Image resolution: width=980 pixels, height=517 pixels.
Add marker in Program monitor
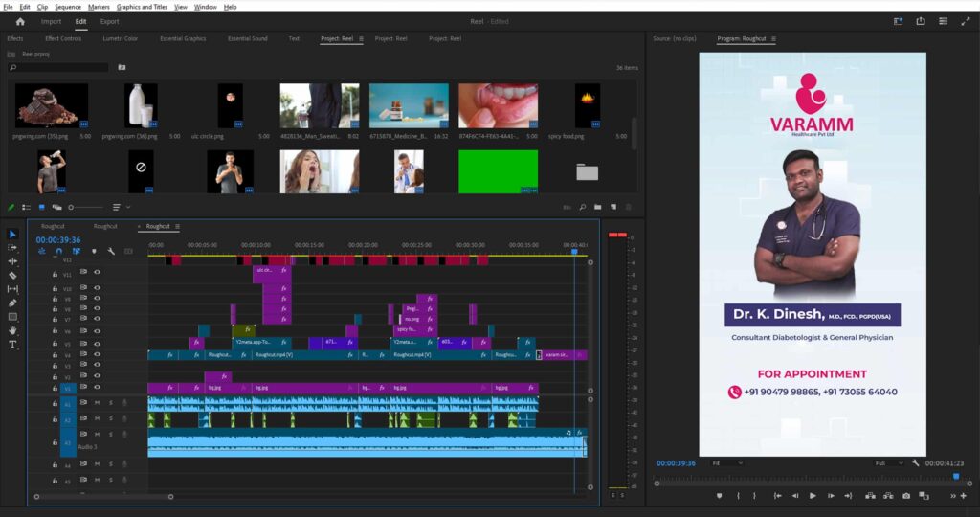coord(720,496)
